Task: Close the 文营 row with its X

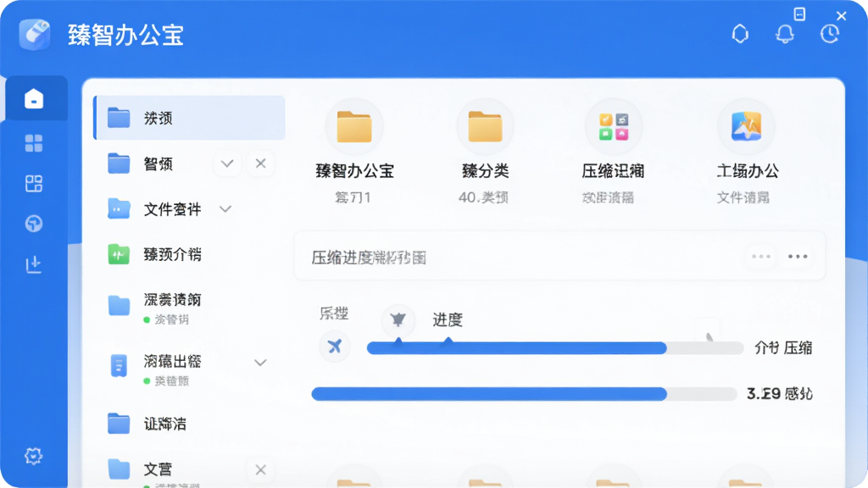Action: [x=261, y=469]
